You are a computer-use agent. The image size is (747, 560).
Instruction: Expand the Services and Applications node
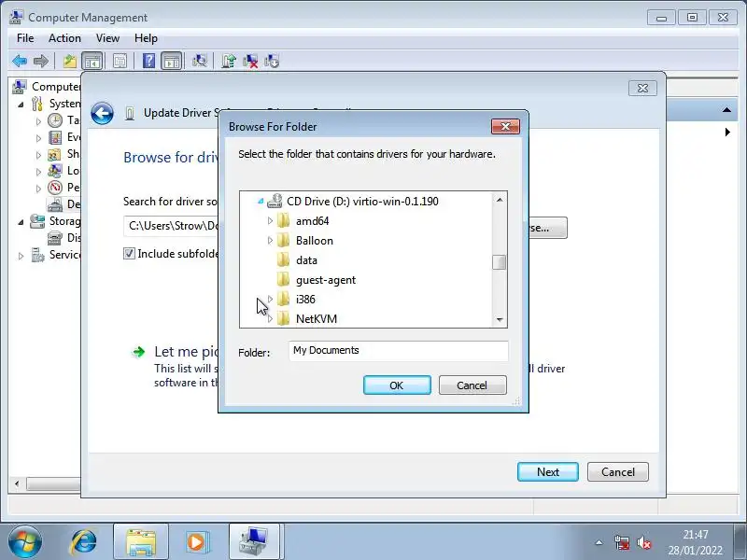[21, 256]
